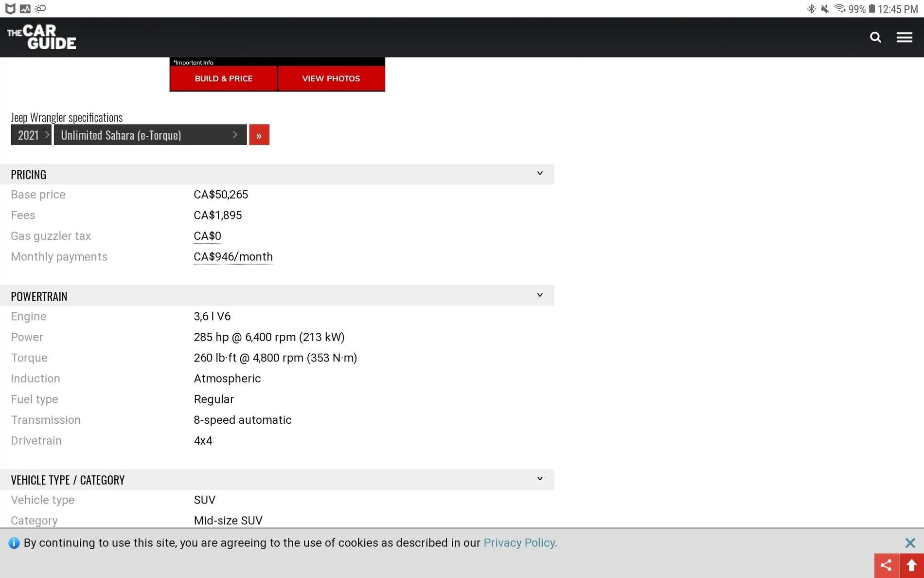
Task: Jump to top with the up arrow
Action: coord(912,565)
